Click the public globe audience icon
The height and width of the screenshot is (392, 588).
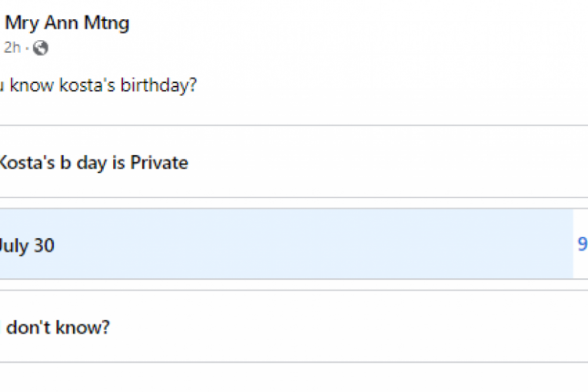[41, 48]
